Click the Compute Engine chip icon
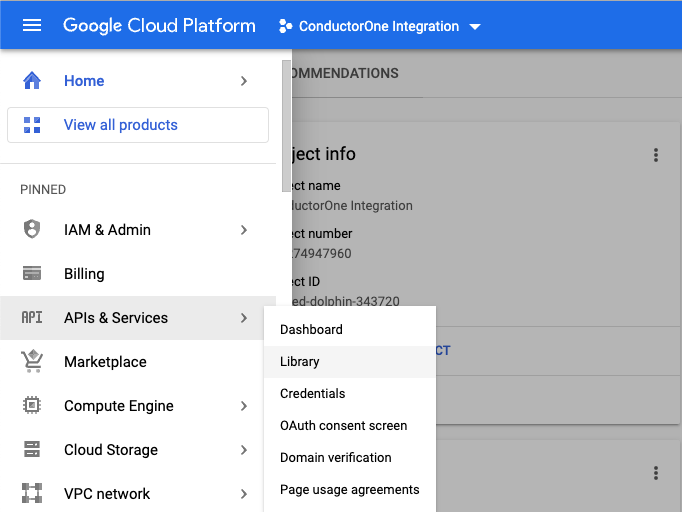 point(32,406)
